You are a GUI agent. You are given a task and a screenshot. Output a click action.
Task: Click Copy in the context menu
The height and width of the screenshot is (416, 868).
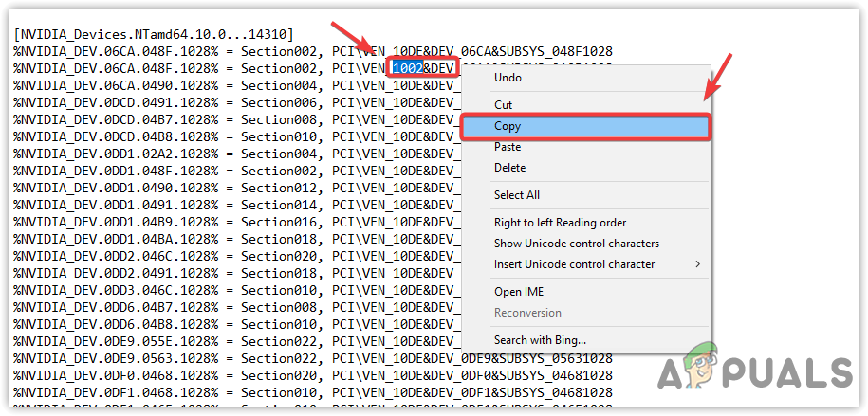point(586,126)
